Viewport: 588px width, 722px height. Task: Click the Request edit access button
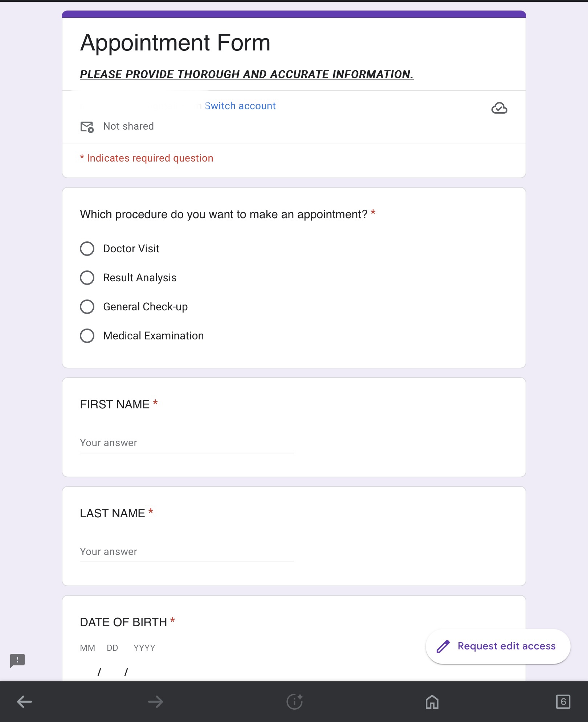(498, 646)
